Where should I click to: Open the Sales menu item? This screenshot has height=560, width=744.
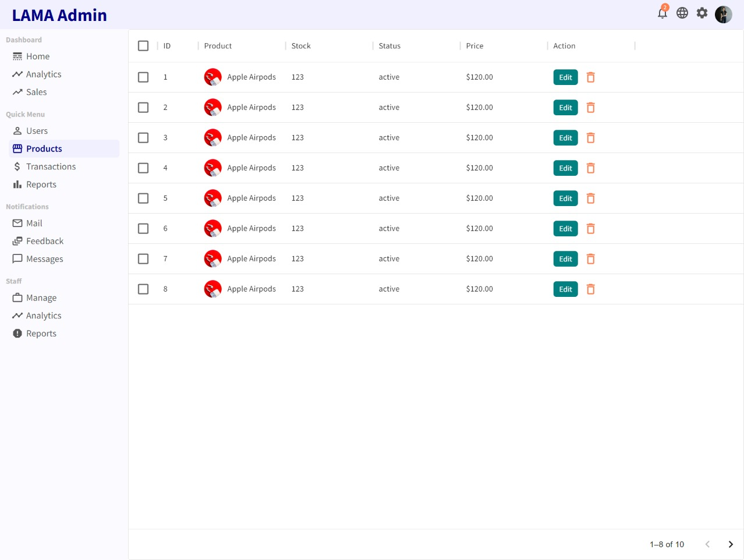coord(64,92)
